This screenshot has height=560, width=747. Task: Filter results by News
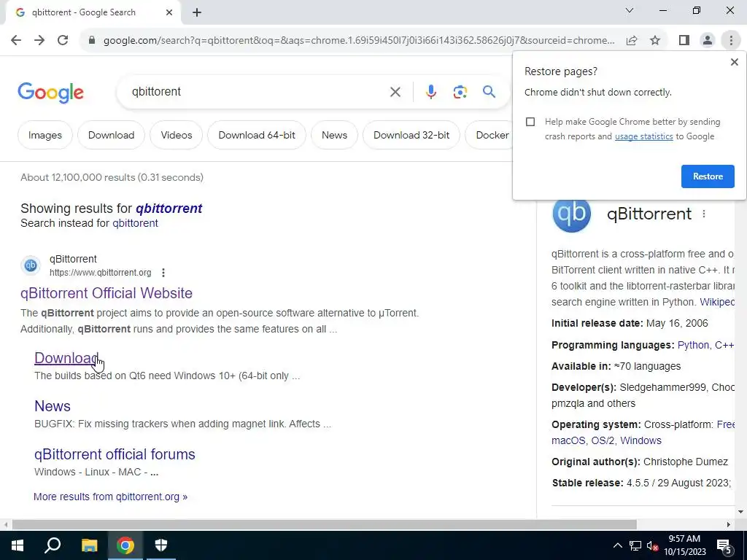click(x=334, y=135)
